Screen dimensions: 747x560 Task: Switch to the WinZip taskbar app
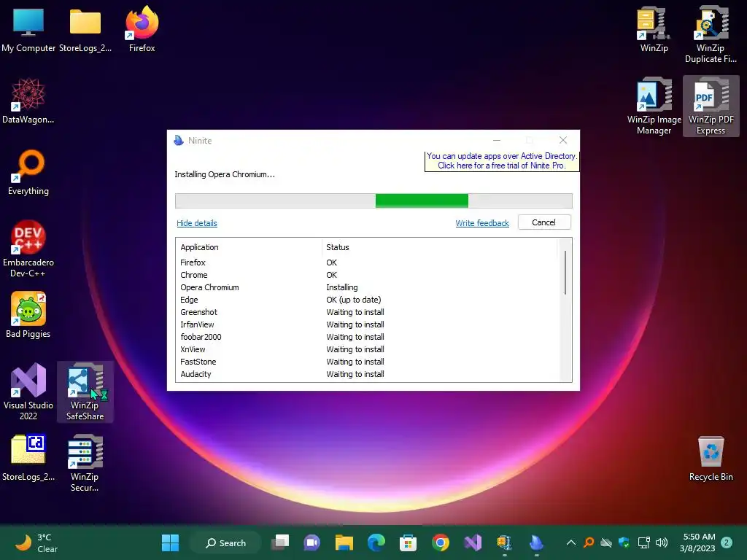click(505, 542)
